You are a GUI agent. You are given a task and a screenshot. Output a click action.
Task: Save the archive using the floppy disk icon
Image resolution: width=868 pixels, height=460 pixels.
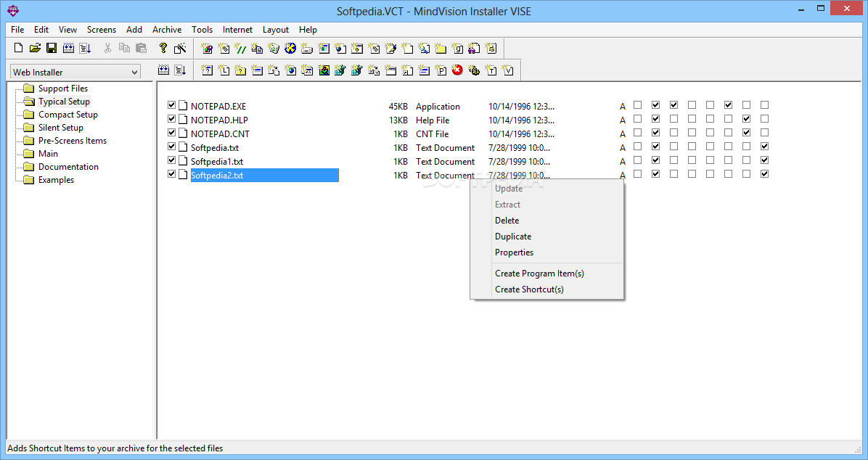pyautogui.click(x=52, y=48)
